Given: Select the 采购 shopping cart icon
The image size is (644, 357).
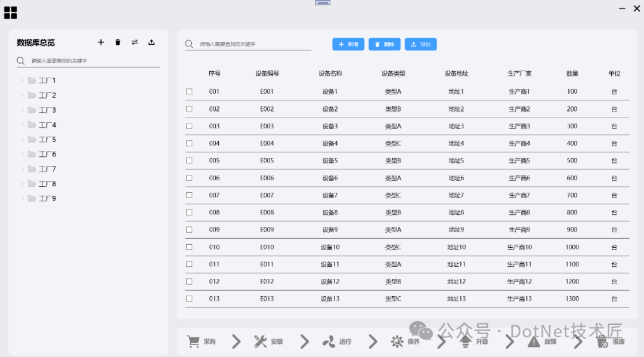Looking at the screenshot, I should 193,341.
